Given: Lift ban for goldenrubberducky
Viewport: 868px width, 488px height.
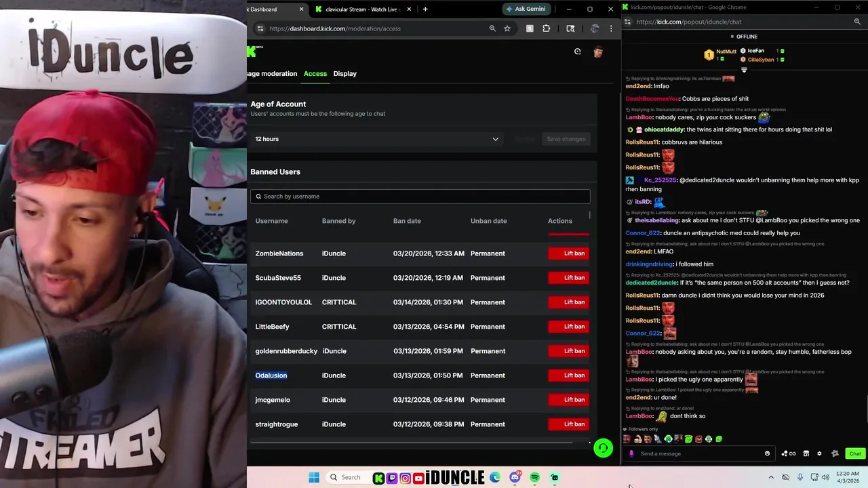Looking at the screenshot, I should click(568, 351).
